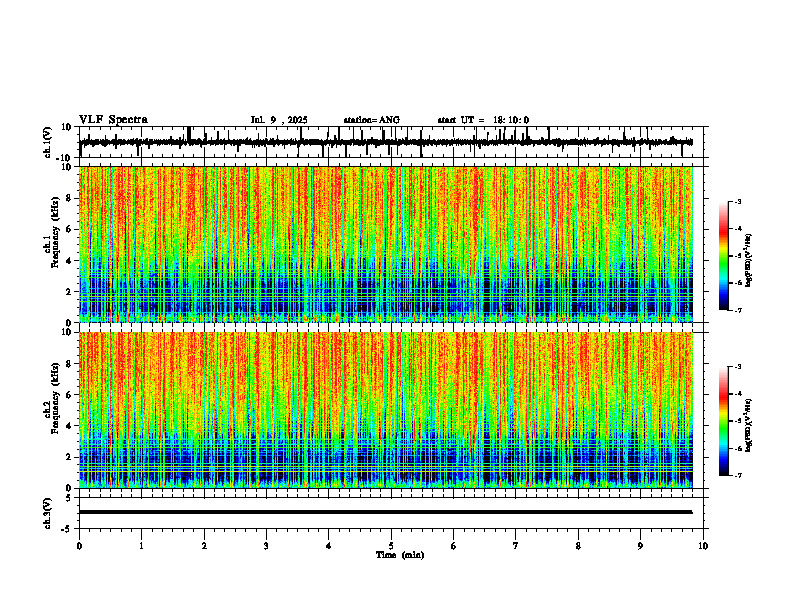The height and width of the screenshot is (612, 792).
Task: Click the ch.1(V) waveform trace
Action: [x=386, y=142]
